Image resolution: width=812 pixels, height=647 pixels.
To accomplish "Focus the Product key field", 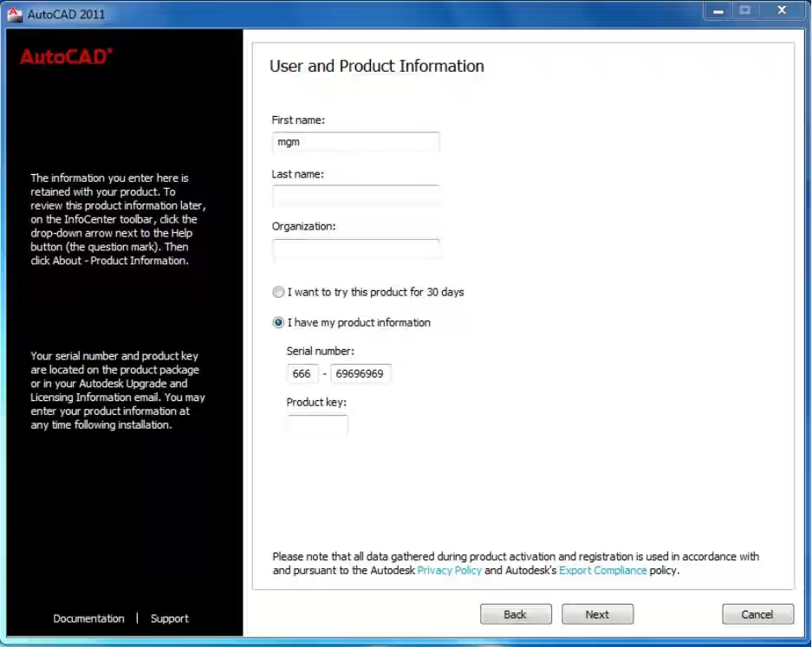I will coord(317,425).
